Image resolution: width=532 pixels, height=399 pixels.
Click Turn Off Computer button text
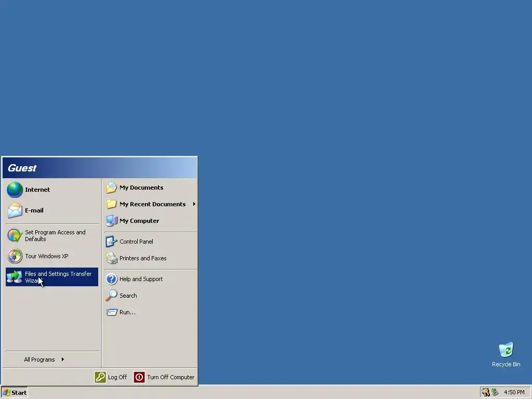tap(170, 377)
